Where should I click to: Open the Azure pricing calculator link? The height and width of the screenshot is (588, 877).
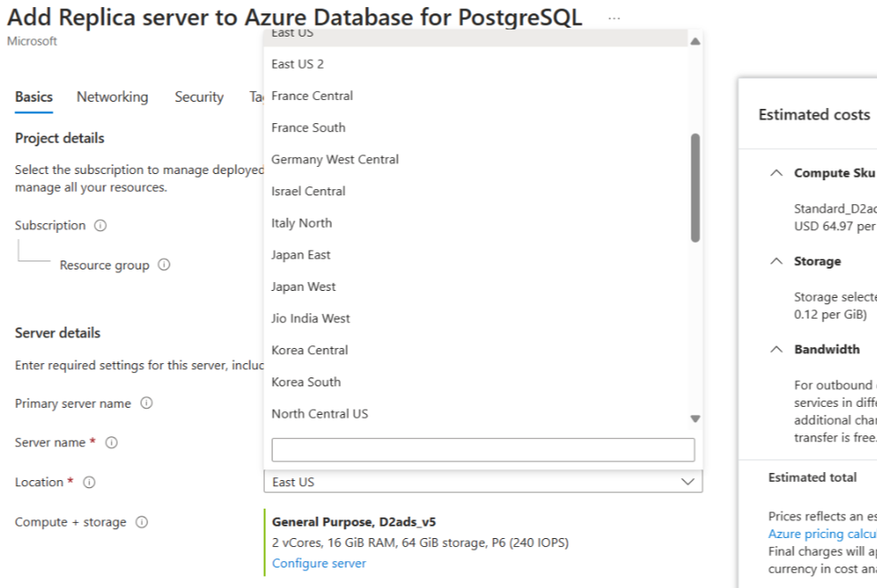823,534
